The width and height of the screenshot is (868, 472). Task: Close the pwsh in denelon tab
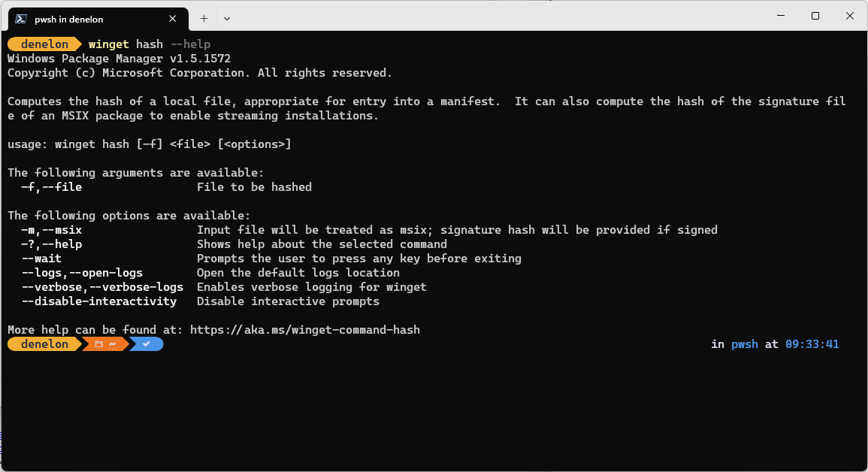172,19
